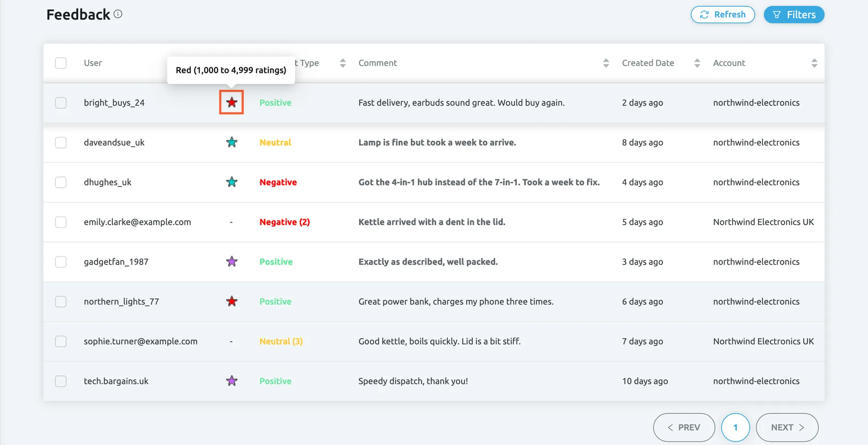Screen dimensions: 868x445
Task: Click the red star for bright_buys_24
Action: point(231,102)
